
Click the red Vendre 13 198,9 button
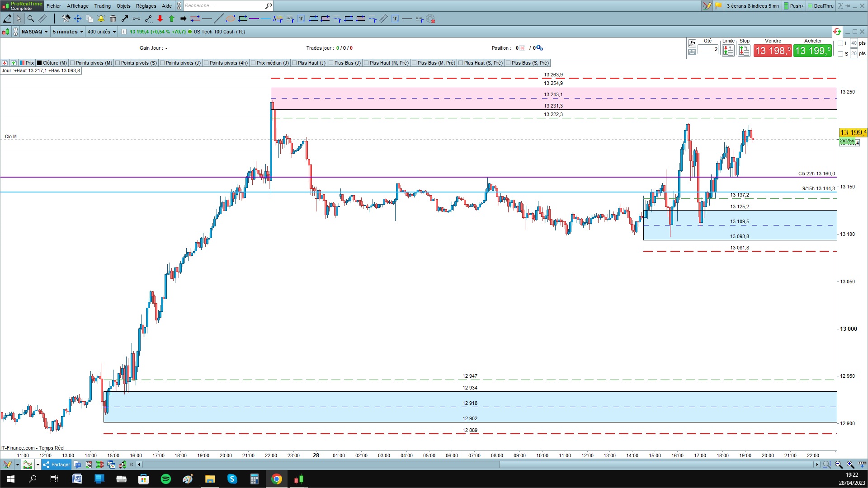(772, 51)
